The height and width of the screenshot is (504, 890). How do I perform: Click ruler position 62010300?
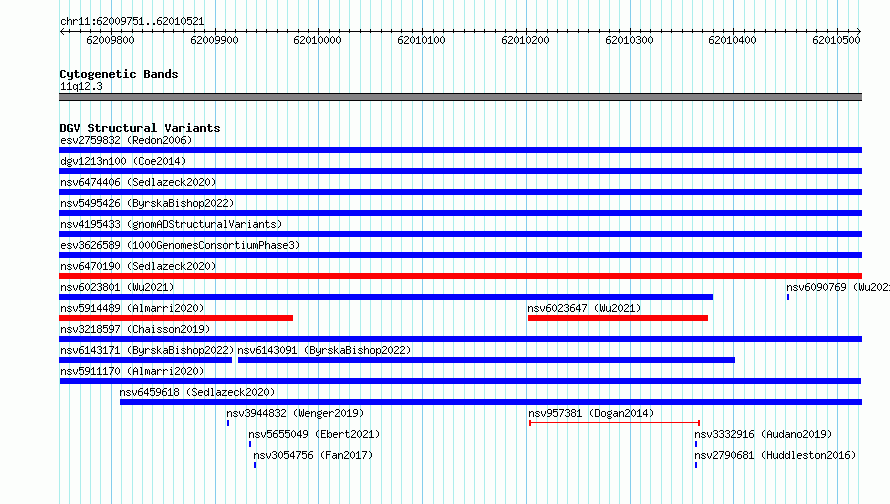(x=629, y=40)
